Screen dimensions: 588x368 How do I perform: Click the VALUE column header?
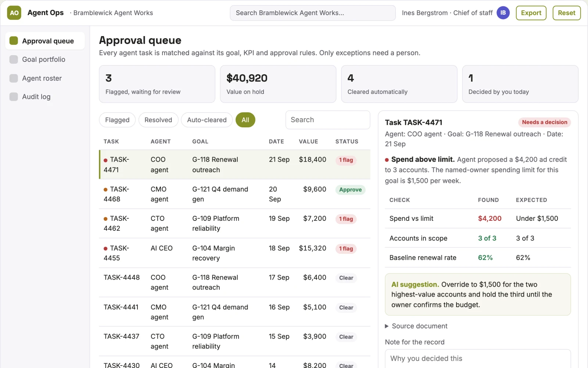tap(308, 141)
